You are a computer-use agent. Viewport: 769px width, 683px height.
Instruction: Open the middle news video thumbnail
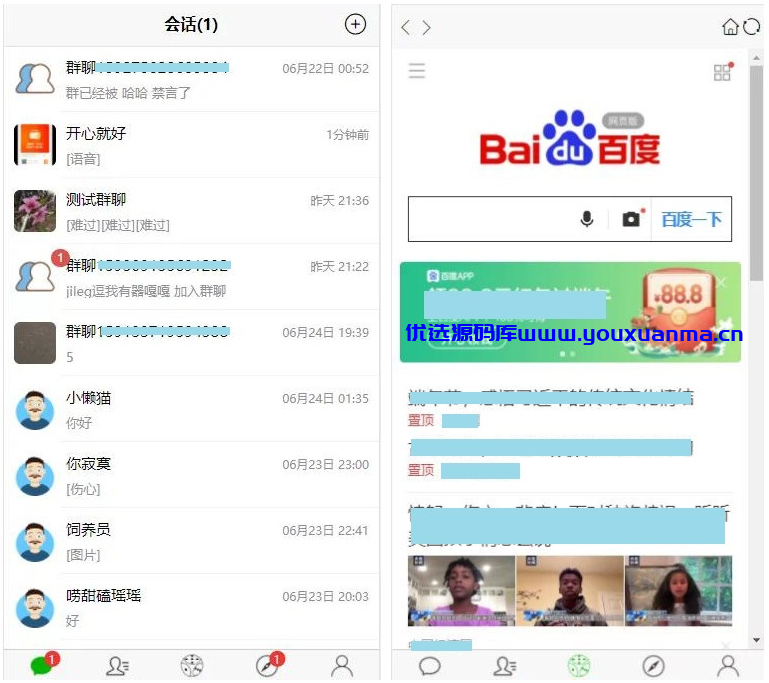click(x=570, y=591)
